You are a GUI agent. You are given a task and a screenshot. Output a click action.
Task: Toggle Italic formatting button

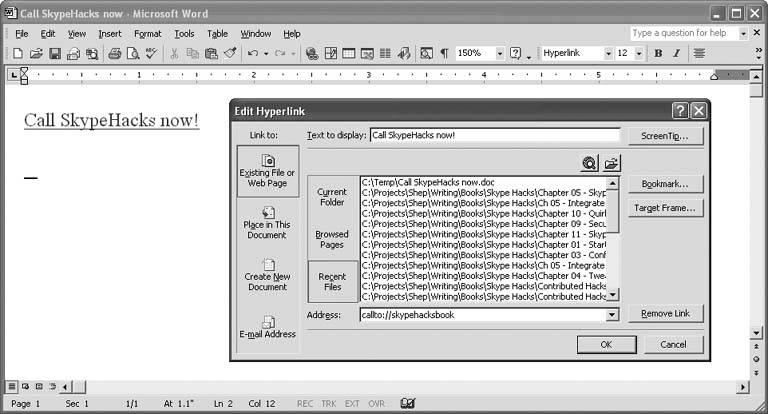click(x=677, y=53)
